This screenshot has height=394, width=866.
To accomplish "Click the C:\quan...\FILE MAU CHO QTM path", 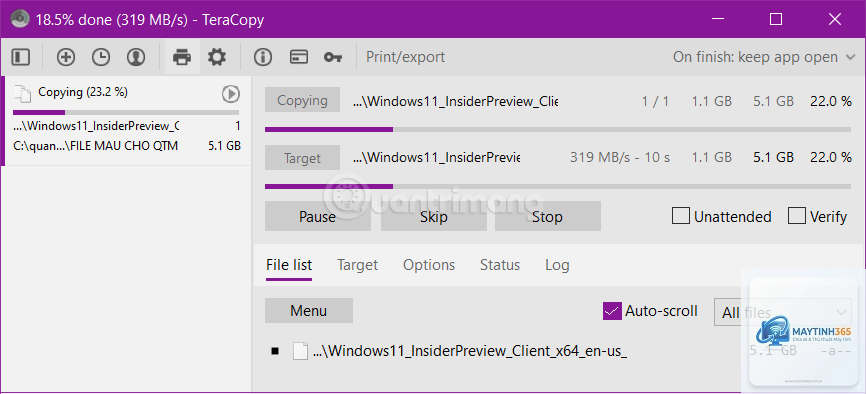I will [96, 146].
